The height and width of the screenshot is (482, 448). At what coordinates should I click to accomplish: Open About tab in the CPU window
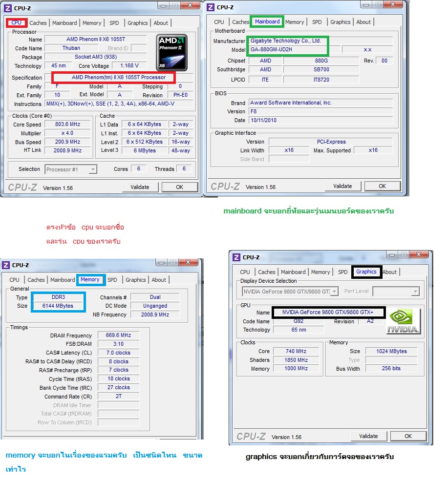pyautogui.click(x=161, y=23)
